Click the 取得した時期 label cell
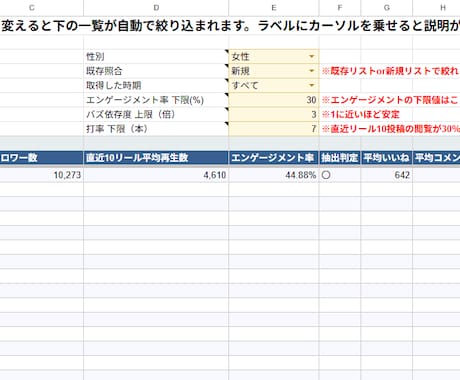 156,85
